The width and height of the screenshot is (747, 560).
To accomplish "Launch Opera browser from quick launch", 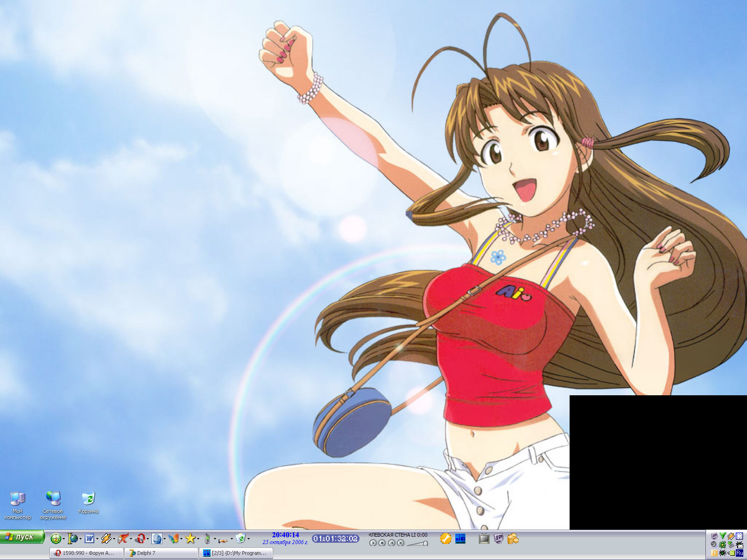I will 140,539.
